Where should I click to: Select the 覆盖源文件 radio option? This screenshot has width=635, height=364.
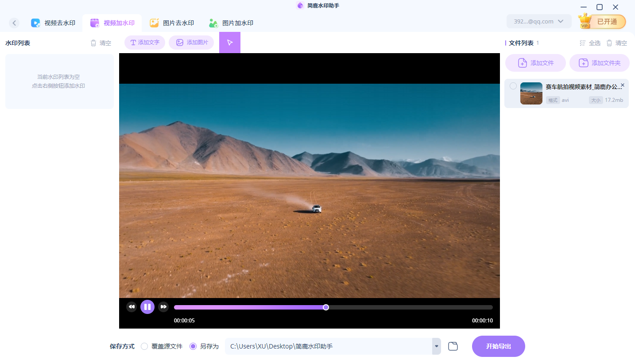coord(144,346)
